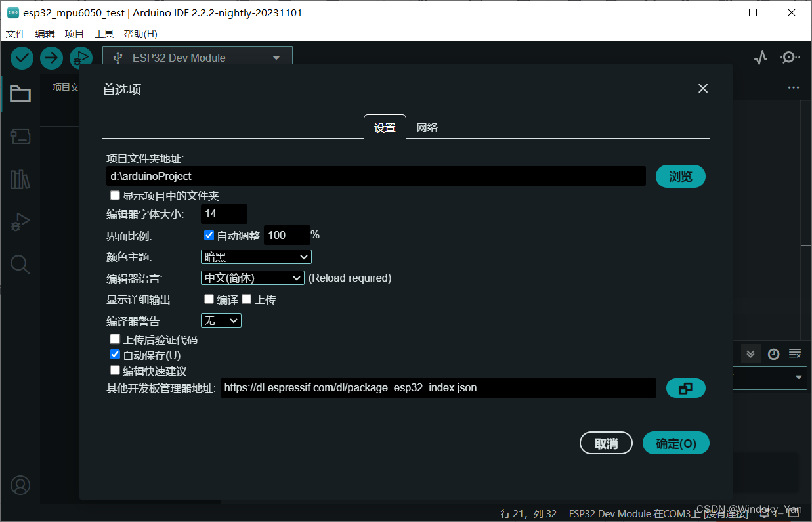Screen dimensions: 812x522
Task: Open the Debug sidebar icon
Action: pos(20,222)
